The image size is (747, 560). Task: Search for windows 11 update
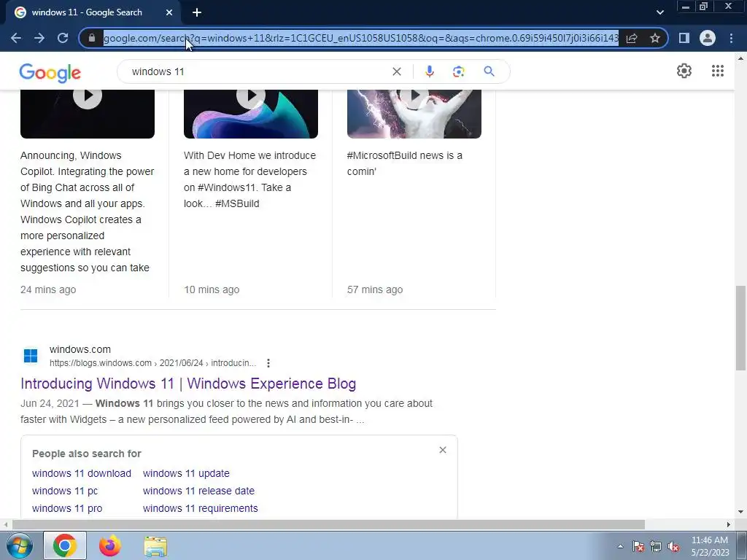[x=186, y=473]
